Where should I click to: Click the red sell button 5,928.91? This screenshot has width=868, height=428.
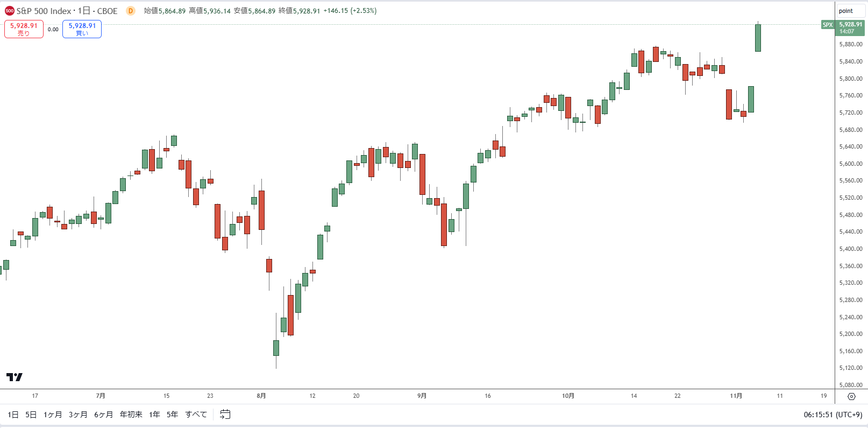(x=24, y=29)
